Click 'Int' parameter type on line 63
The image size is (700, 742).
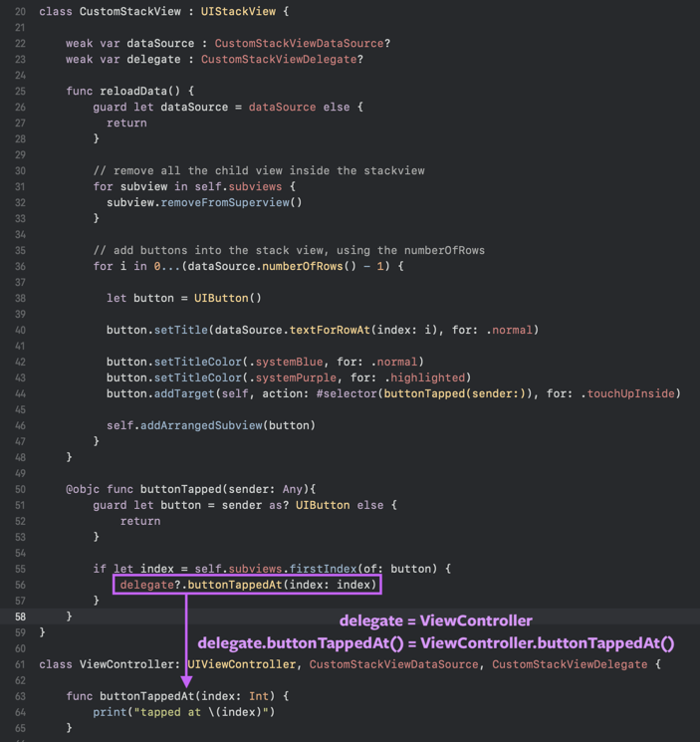(x=259, y=696)
